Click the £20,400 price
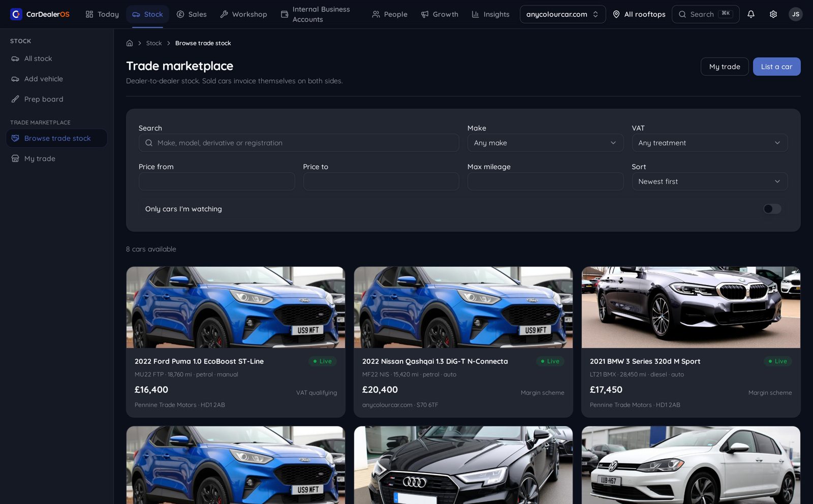Screen dimensions: 813x504 (x=380, y=390)
